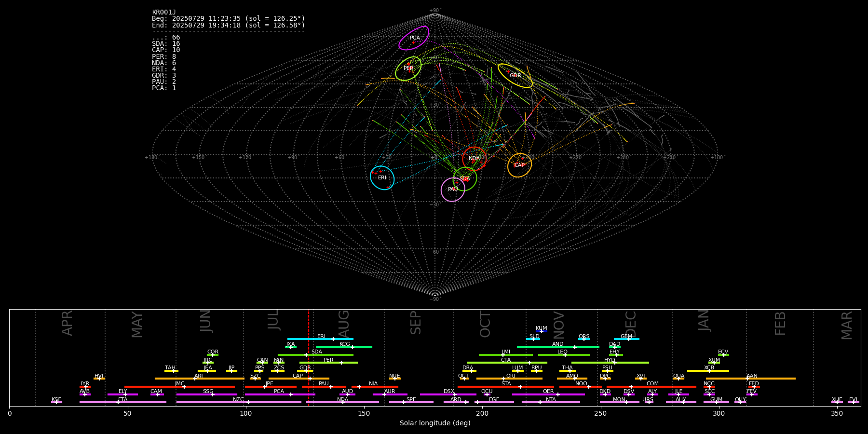868x434 pixels.
Task: Click the LEO shower bar in the timeline
Action: click(564, 355)
